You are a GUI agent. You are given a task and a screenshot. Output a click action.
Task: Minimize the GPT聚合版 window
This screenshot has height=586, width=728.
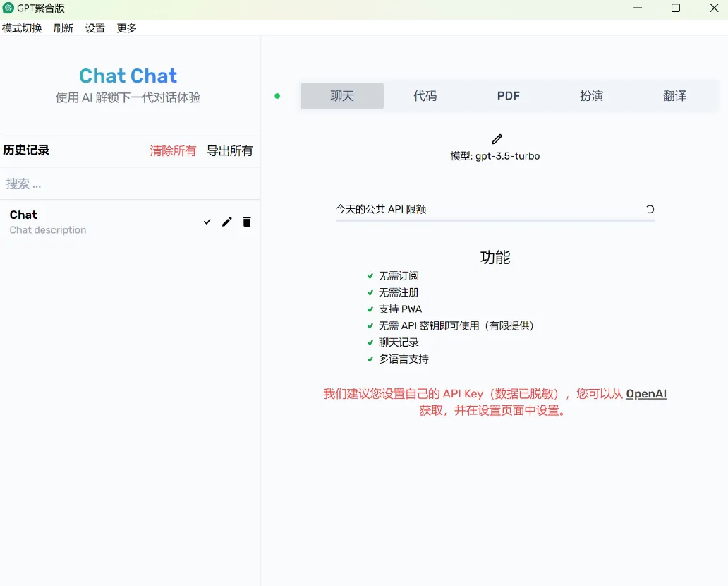click(638, 8)
